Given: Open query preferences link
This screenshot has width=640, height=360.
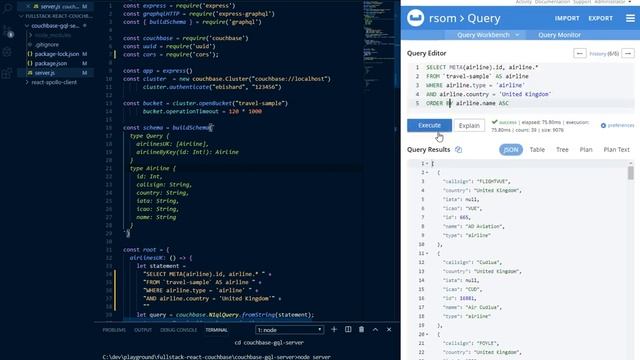Looking at the screenshot, I should (618, 125).
